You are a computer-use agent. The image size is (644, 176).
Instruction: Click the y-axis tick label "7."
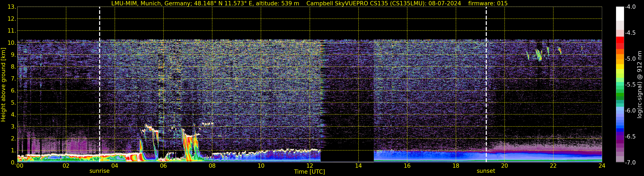click(x=13, y=79)
